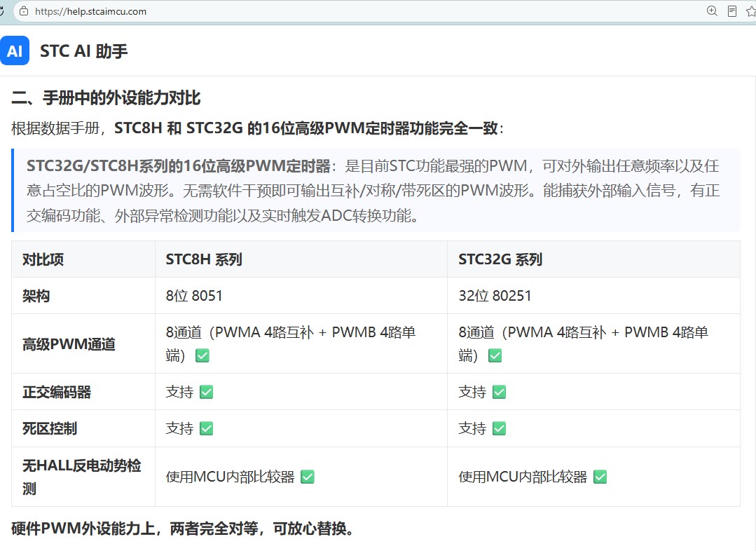Click STC8H 高级PWM通道 green check mark
This screenshot has height=551, width=756.
[x=202, y=356]
